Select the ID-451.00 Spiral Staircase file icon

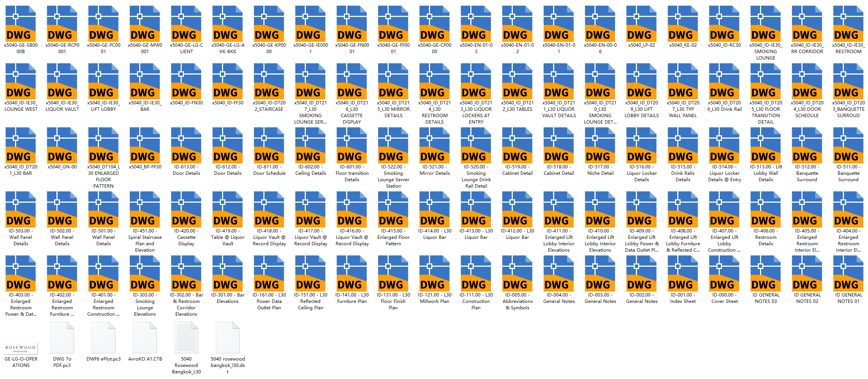[145, 209]
